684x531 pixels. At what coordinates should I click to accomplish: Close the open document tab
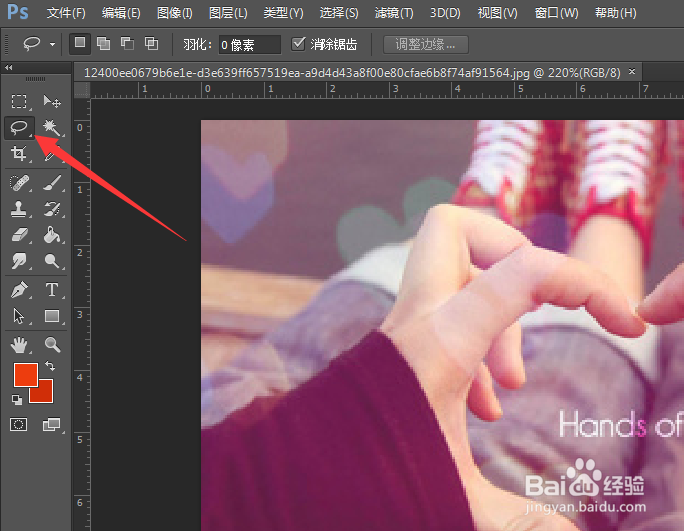(x=632, y=71)
